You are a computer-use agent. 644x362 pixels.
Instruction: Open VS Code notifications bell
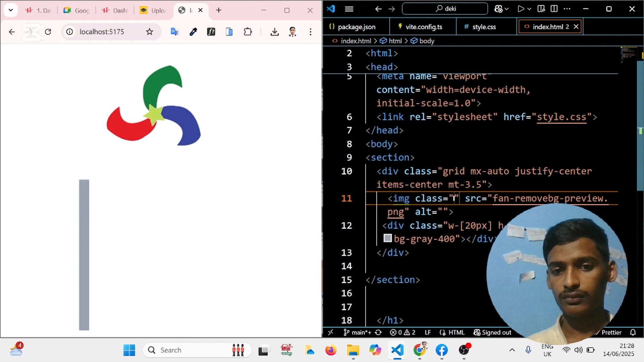(x=633, y=333)
